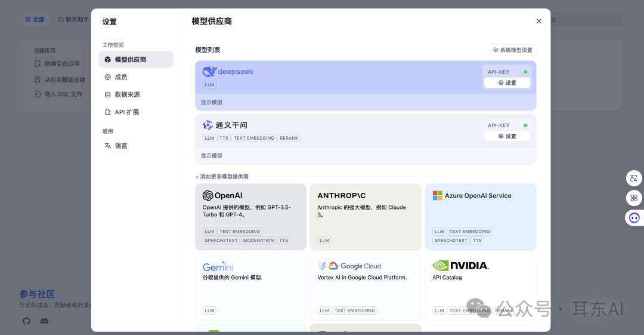Select the 聊天助手 tab in background page
The width and height of the screenshot is (644, 335).
[73, 19]
